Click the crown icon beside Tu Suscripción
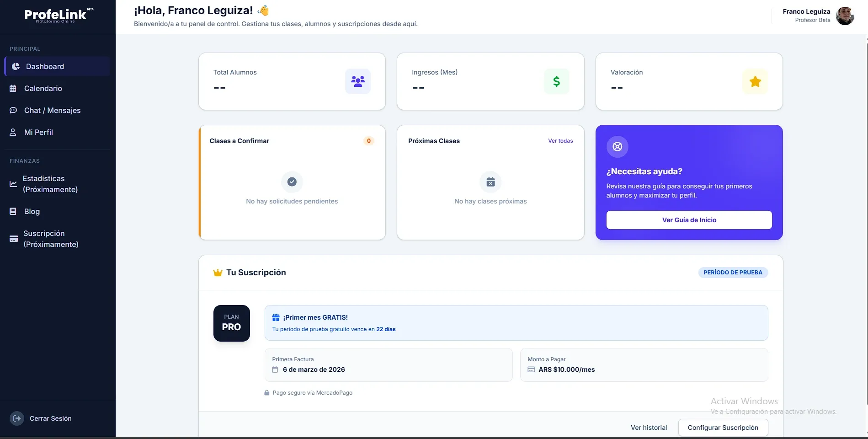868x439 pixels. [x=218, y=273]
